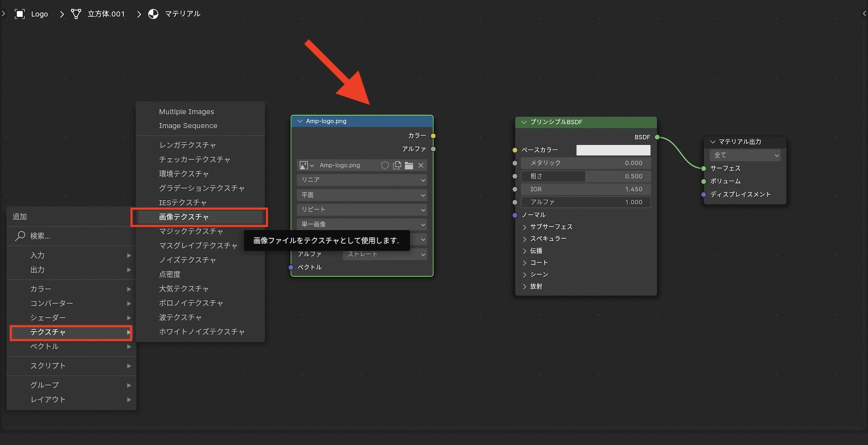Click the カラー output socket on image node
The height and width of the screenshot is (445, 868).
433,136
